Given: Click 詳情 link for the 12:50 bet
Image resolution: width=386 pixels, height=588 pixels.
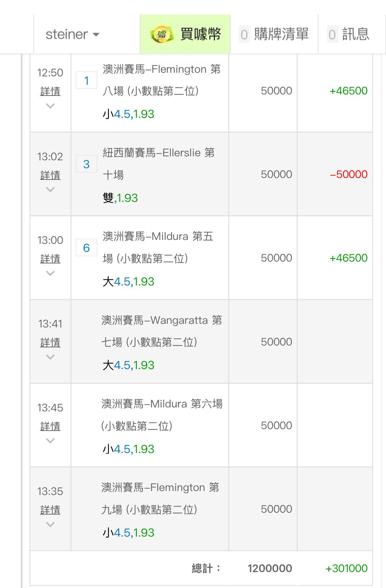Looking at the screenshot, I should (50, 91).
